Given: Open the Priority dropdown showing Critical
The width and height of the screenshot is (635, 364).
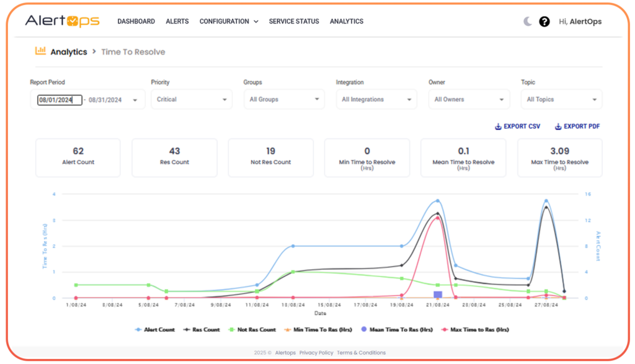Looking at the screenshot, I should tap(191, 99).
